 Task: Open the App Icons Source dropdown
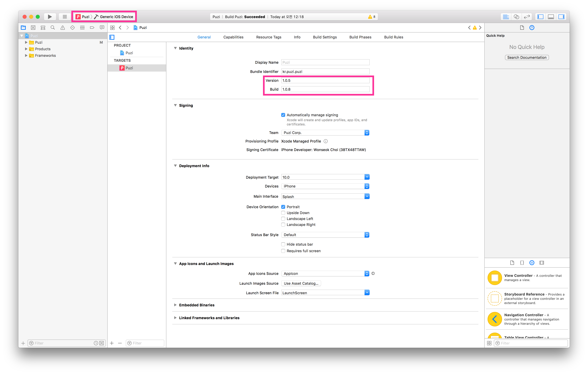point(325,273)
